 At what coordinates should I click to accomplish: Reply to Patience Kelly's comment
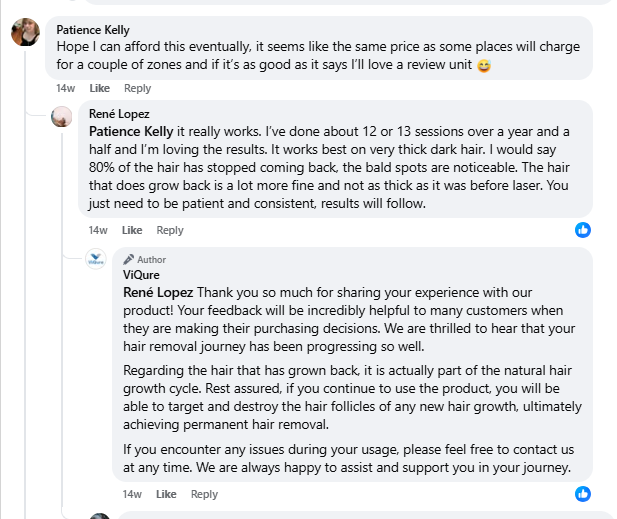pyautogui.click(x=137, y=89)
